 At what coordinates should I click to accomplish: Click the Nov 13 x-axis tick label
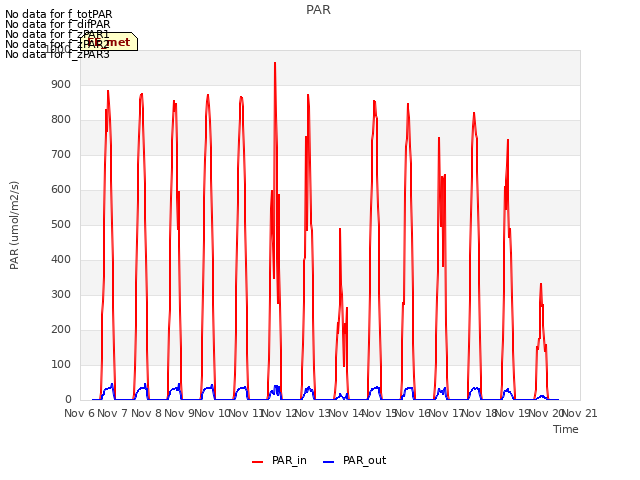tap(312, 413)
